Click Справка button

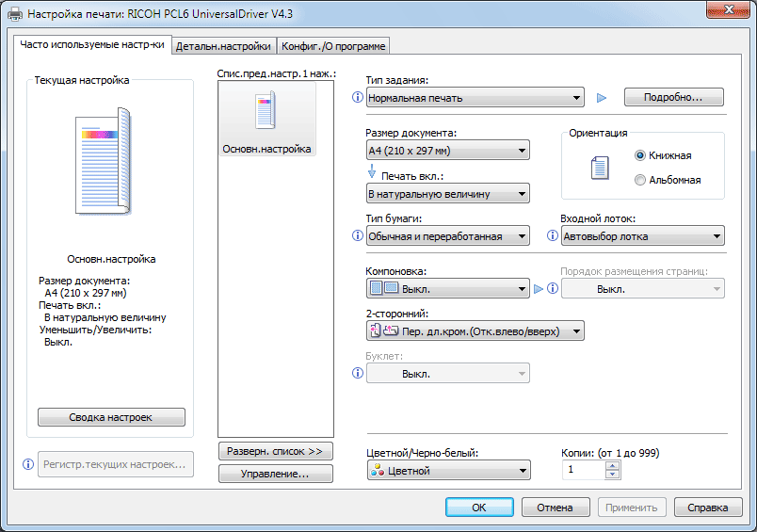(x=708, y=508)
